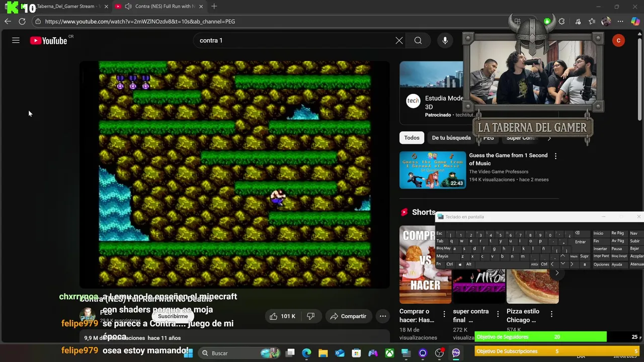
Task: Open the YouTube guide hamburger menu
Action: 16,40
